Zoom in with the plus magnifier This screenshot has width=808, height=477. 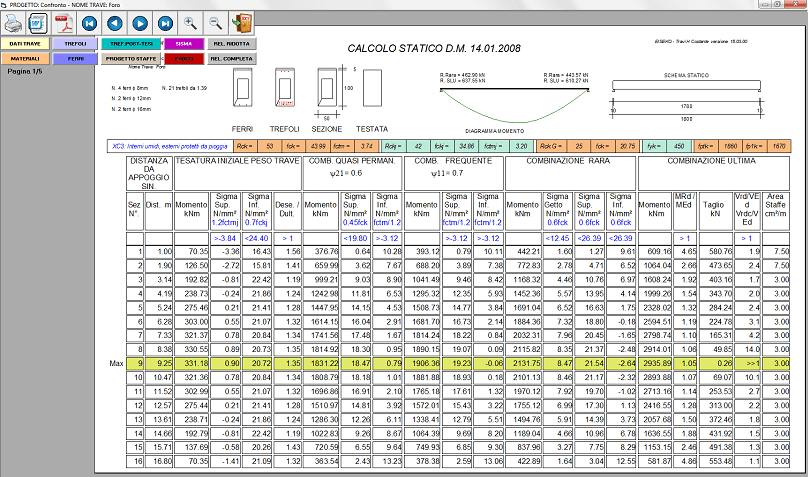(x=190, y=23)
